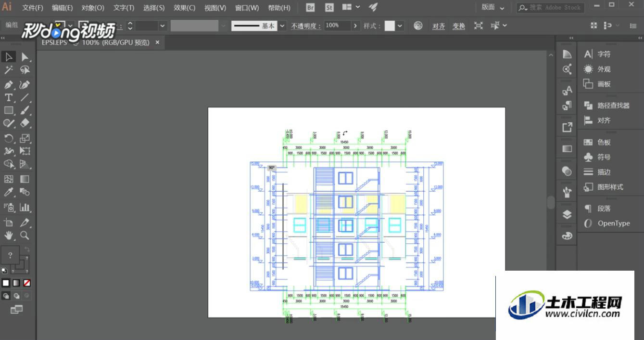The height and width of the screenshot is (340, 644).
Task: Select the Paintbrush tool
Action: pos(25,110)
